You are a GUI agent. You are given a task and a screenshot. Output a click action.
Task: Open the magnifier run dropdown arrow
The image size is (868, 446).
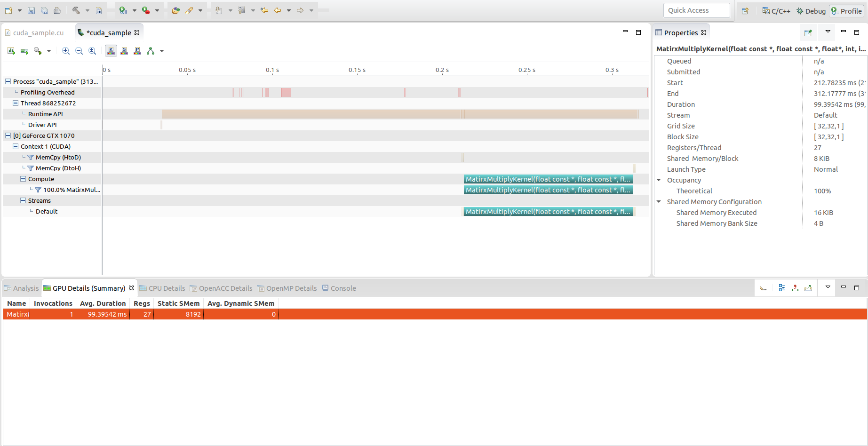tap(49, 51)
